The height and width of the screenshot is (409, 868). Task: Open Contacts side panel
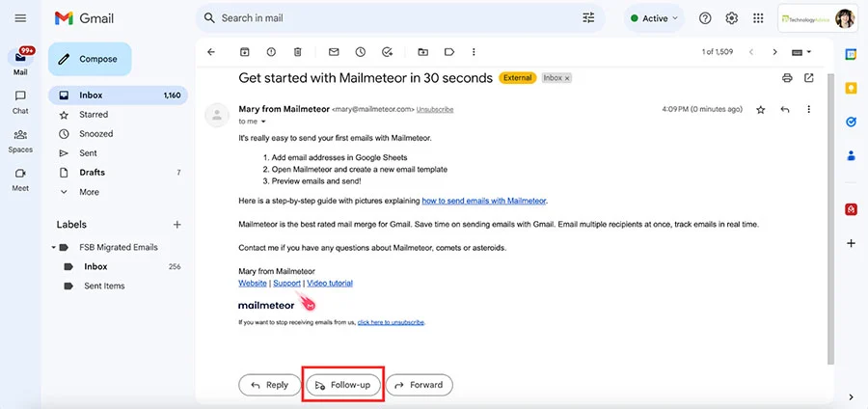[x=851, y=156]
